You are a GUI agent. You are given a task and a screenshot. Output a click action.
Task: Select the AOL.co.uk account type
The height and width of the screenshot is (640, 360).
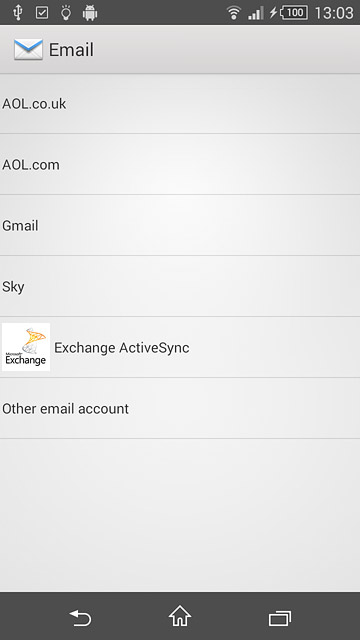point(180,103)
